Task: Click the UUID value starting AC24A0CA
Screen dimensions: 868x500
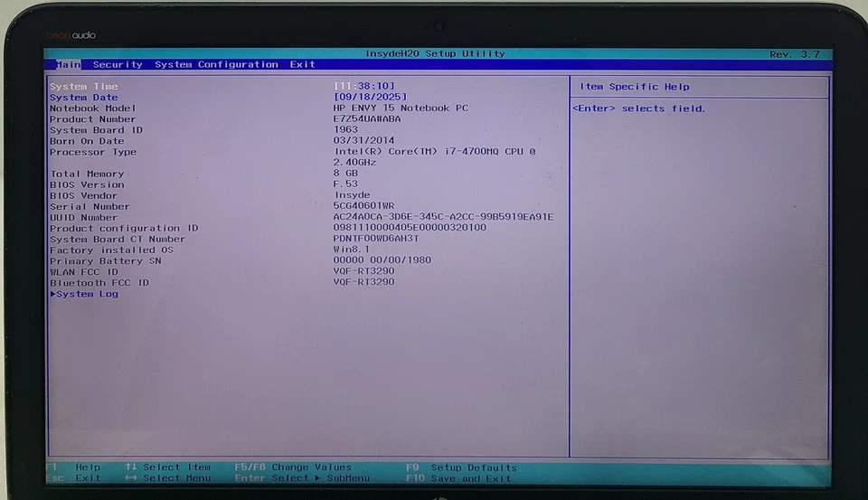Action: click(x=443, y=216)
